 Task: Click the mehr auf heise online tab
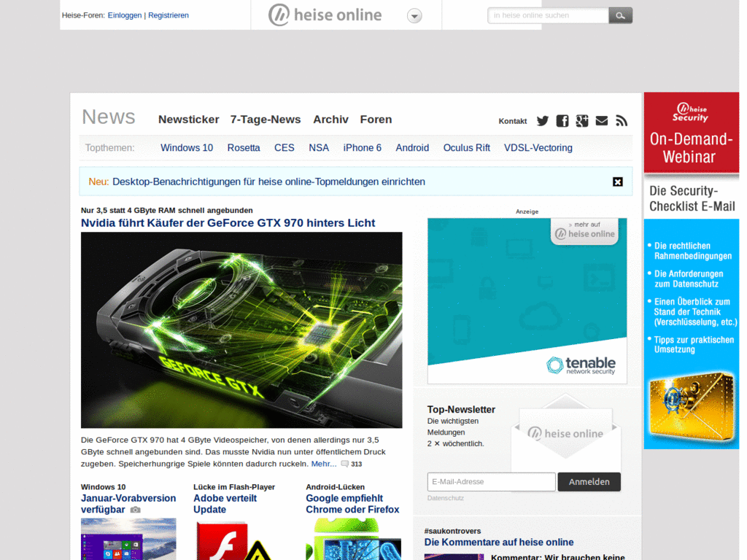pos(584,231)
